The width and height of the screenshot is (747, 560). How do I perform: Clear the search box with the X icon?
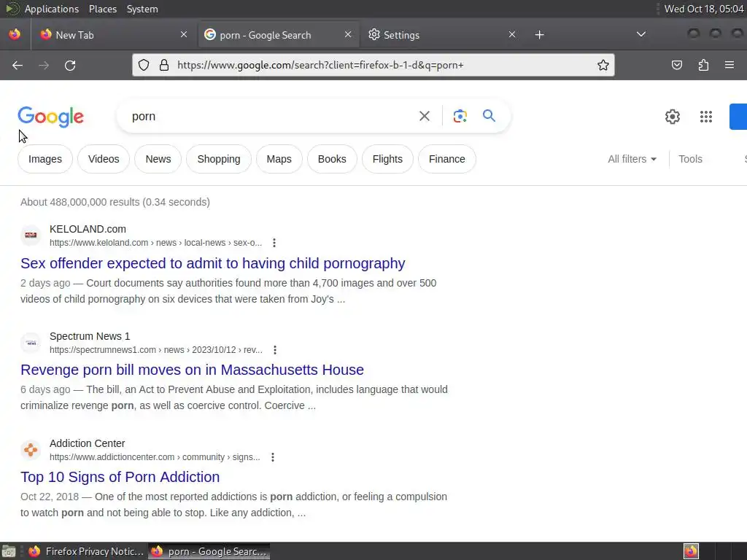point(425,116)
